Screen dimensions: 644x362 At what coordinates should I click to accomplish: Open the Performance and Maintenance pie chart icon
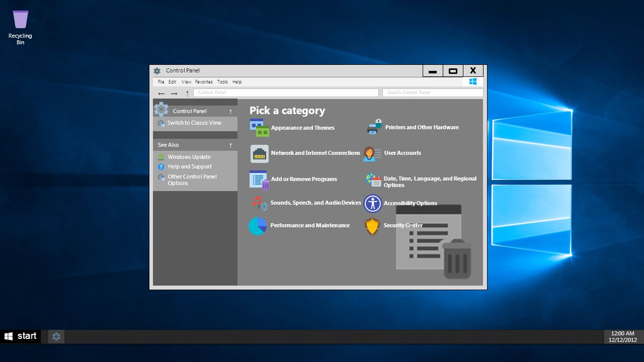coord(258,226)
